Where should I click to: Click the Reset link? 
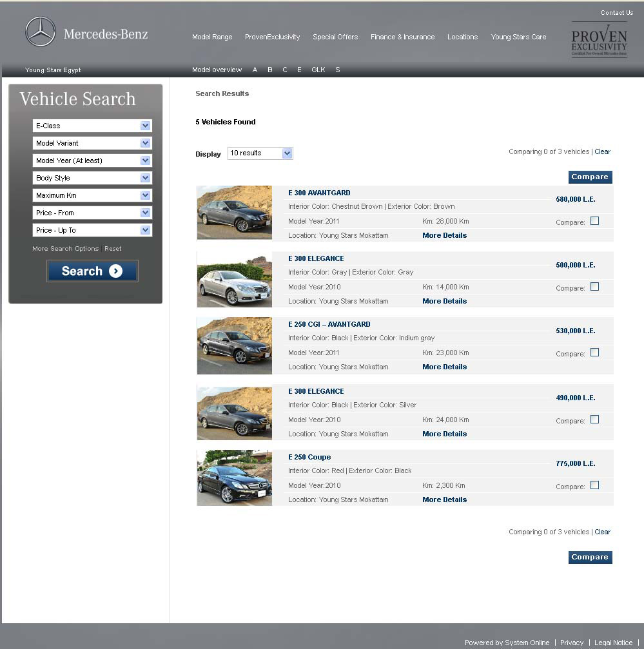pos(113,249)
